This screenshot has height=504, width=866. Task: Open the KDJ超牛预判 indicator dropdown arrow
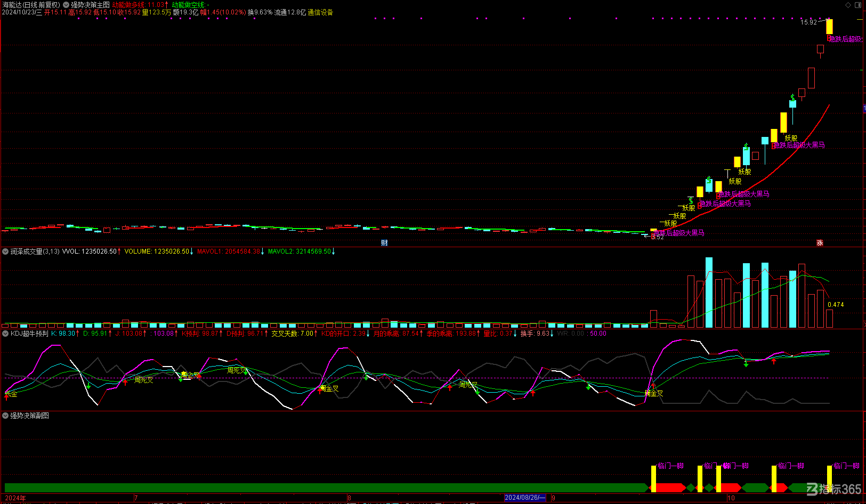(5, 334)
